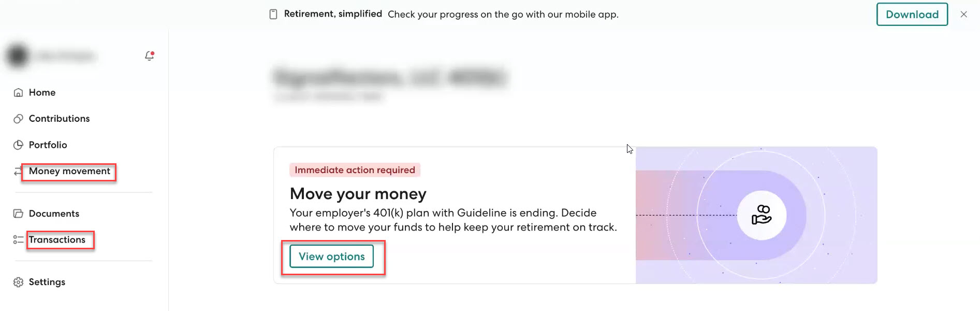
Task: Click the Contributions coins icon
Action: pyautogui.click(x=19, y=119)
